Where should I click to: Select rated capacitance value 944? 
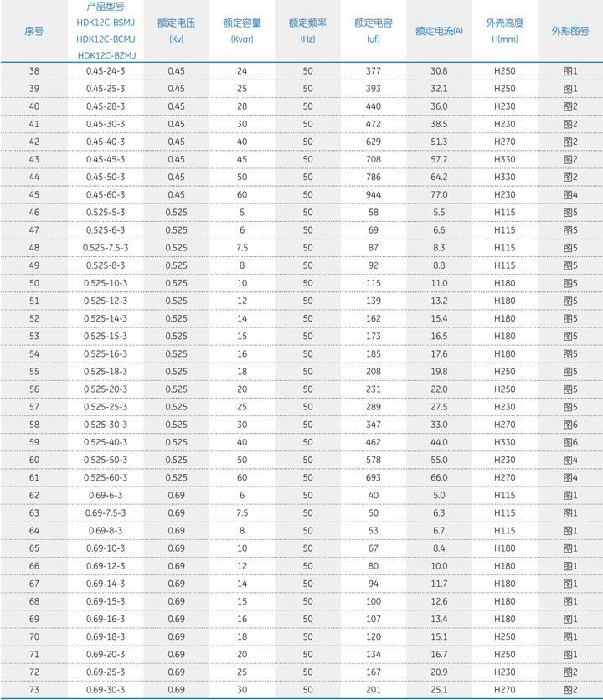tap(373, 195)
